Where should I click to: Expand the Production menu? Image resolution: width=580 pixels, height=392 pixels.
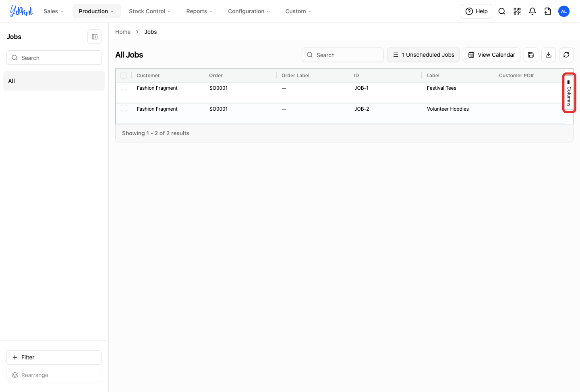[x=96, y=11]
